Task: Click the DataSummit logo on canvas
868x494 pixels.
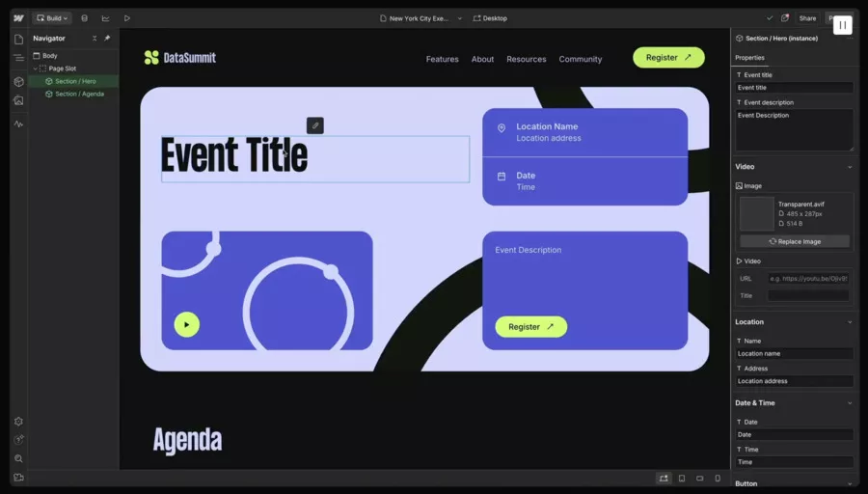Action: click(180, 58)
